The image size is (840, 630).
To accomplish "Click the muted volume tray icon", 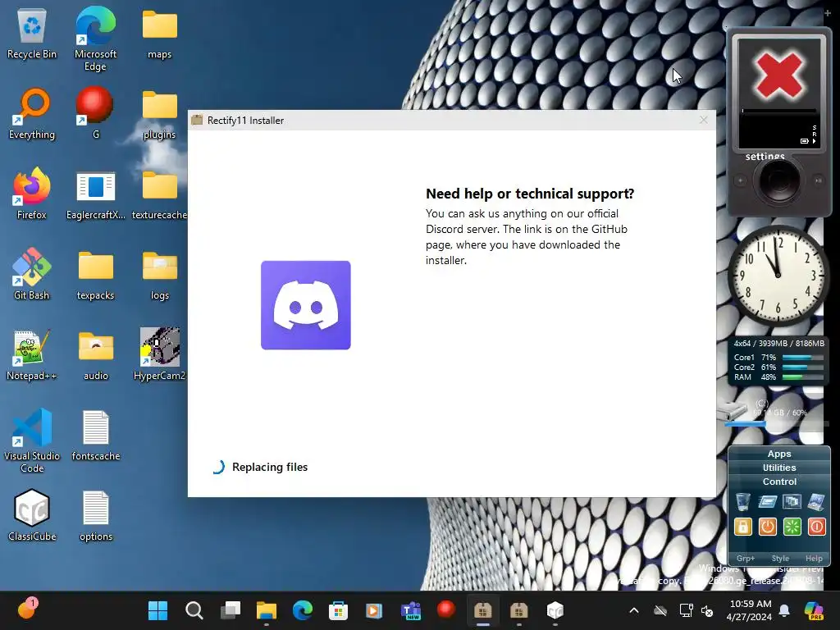I will click(707, 610).
